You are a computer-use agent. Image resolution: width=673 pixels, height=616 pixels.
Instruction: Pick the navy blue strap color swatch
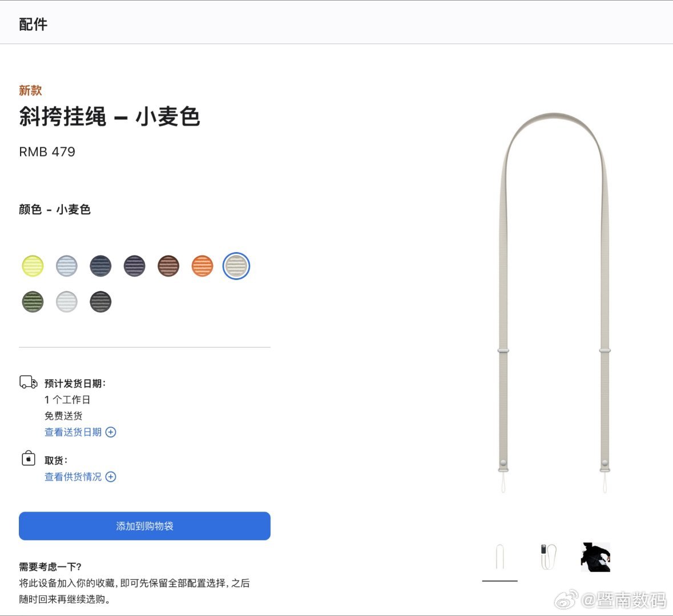[100, 266]
